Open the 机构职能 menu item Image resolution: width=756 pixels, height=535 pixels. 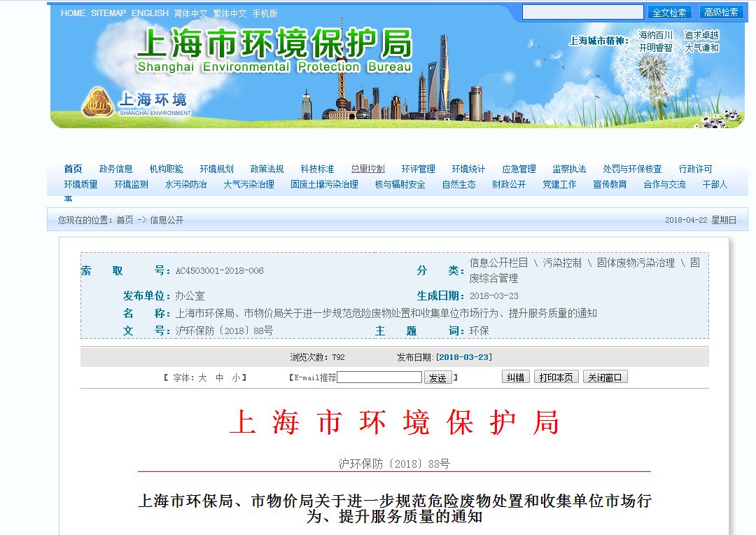pos(167,169)
